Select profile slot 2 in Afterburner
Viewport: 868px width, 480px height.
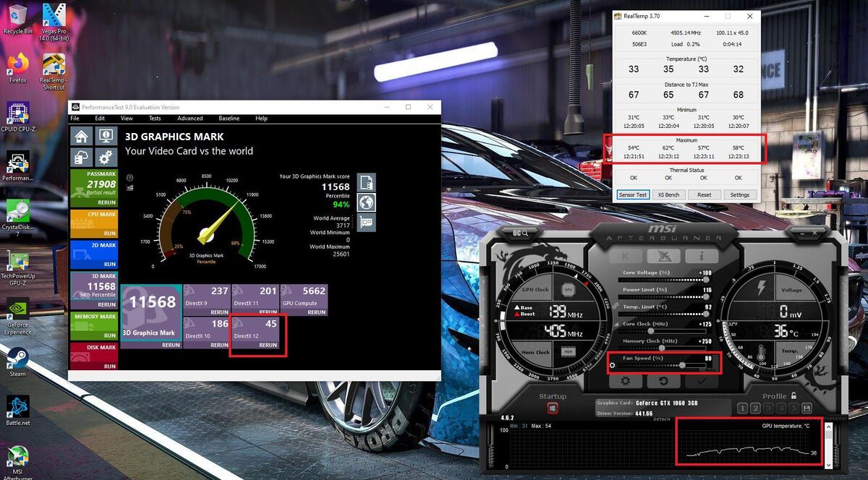pyautogui.click(x=755, y=408)
